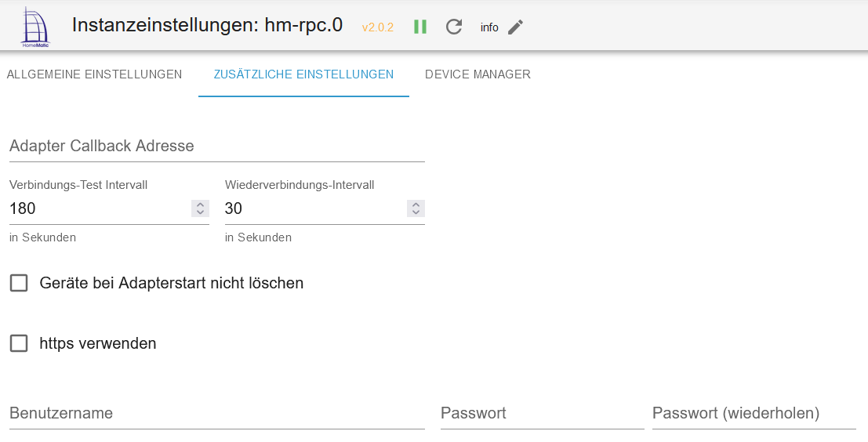Focus the Passwort (wiederholen) field
Viewport: 868px width, 442px height.
[x=754, y=413]
